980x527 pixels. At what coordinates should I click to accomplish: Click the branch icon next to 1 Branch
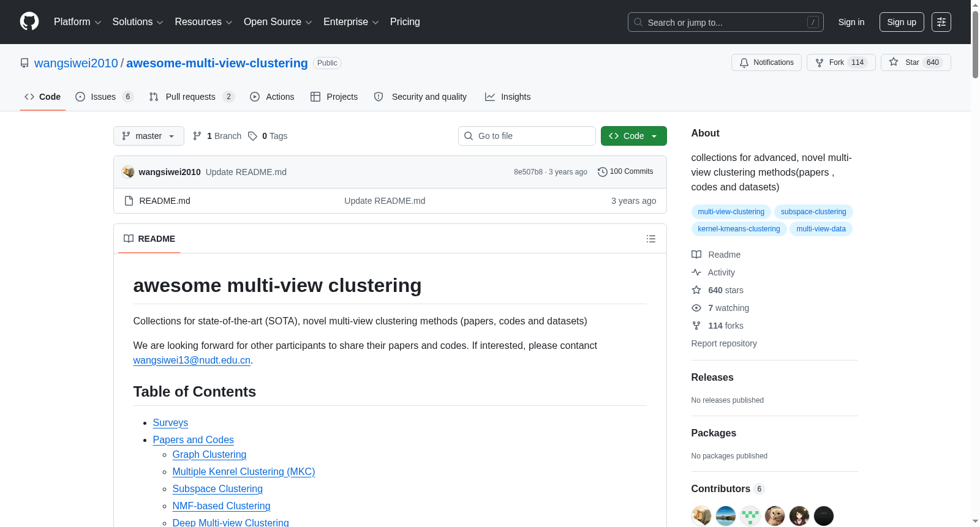tap(197, 136)
